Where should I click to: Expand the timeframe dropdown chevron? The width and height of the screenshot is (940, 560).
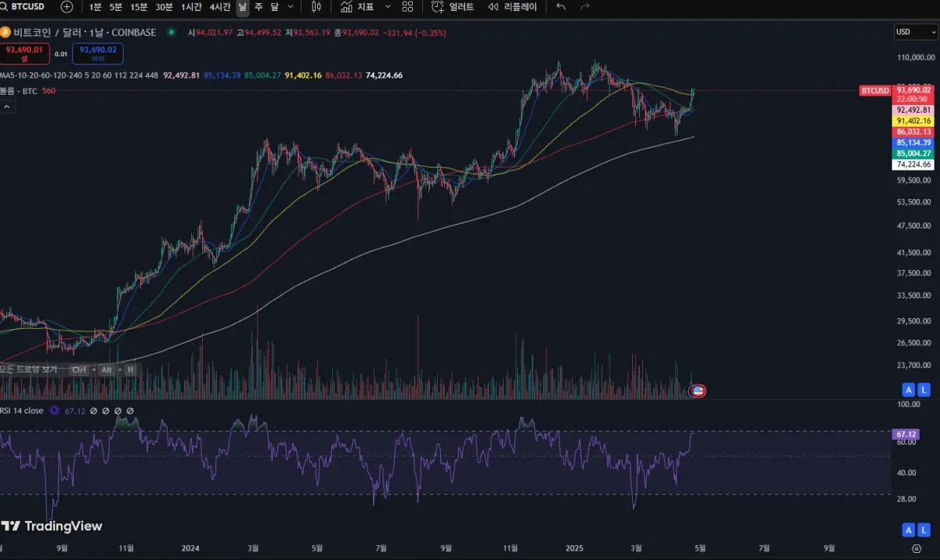(x=291, y=6)
